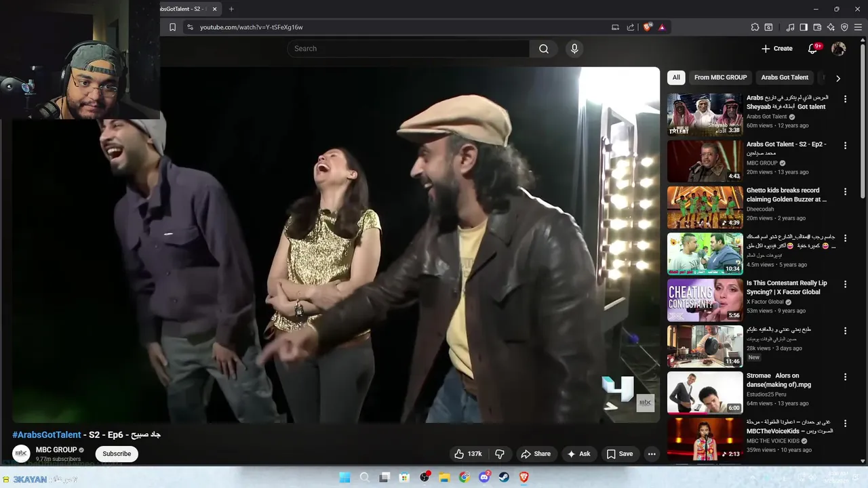This screenshot has width=868, height=488.
Task: Select the From MBC GROUP chip
Action: pos(720,77)
